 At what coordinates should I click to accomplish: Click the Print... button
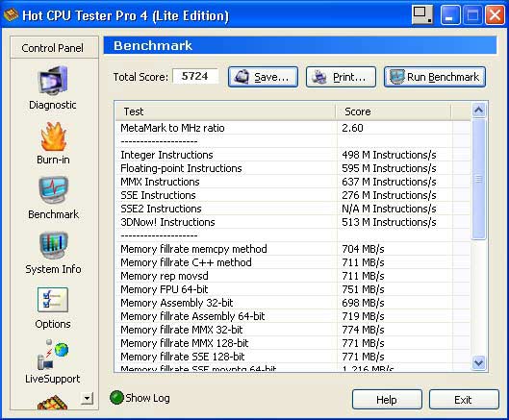point(341,77)
